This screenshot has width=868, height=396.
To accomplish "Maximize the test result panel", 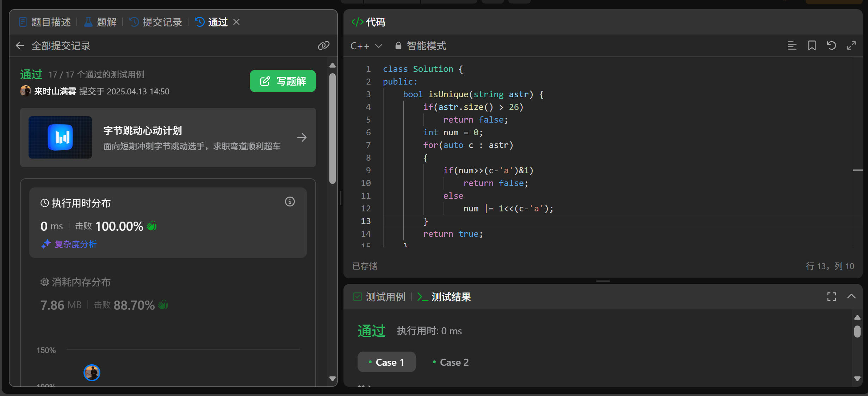I will (831, 297).
